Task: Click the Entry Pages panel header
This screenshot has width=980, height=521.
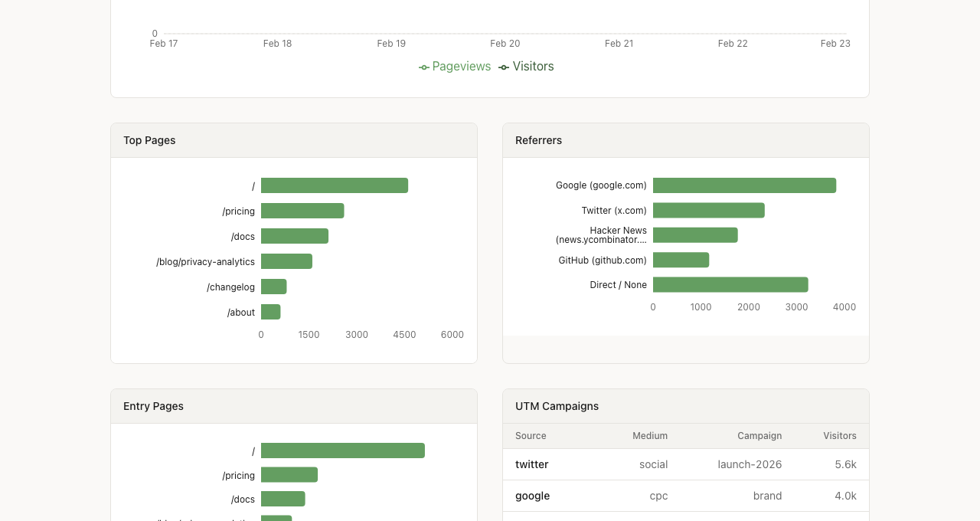Action: tap(294, 406)
